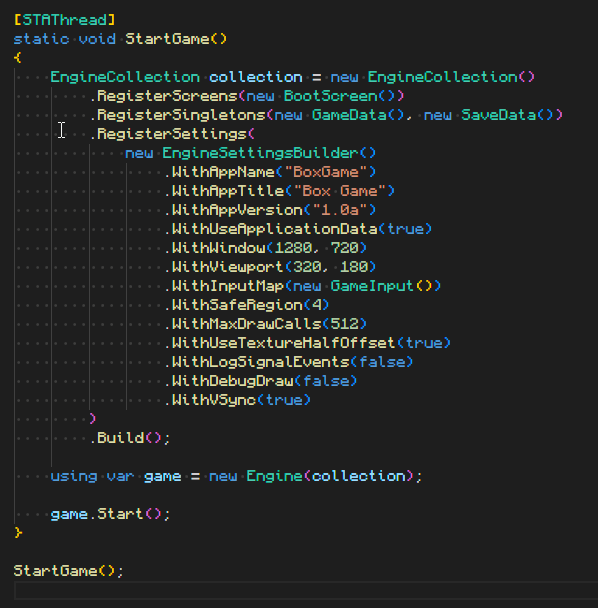Image resolution: width=598 pixels, height=608 pixels.
Task: Click the WithAppTitle method call
Action: pos(228,191)
